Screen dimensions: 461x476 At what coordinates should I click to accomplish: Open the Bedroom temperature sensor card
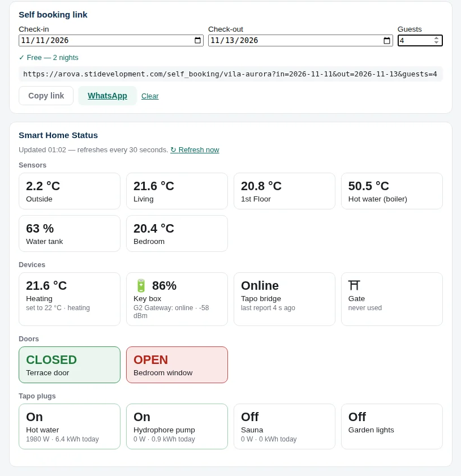[177, 233]
